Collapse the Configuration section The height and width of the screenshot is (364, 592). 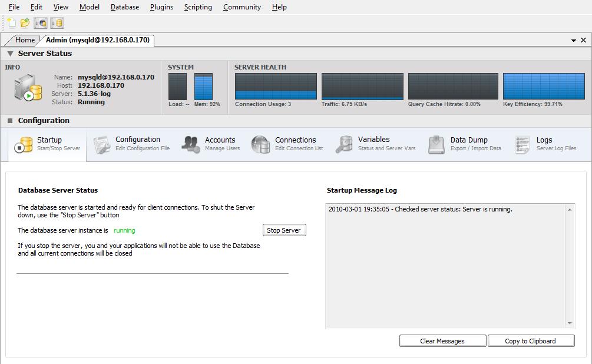(x=10, y=121)
